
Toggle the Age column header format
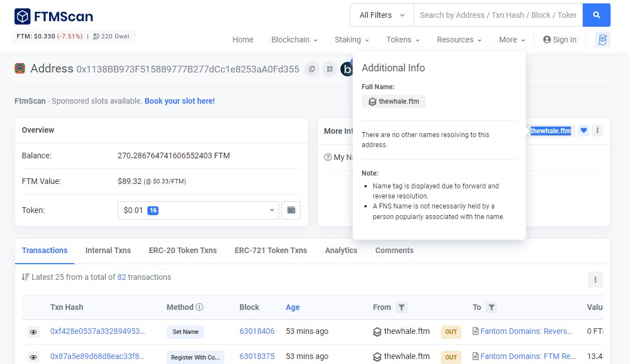(x=292, y=307)
